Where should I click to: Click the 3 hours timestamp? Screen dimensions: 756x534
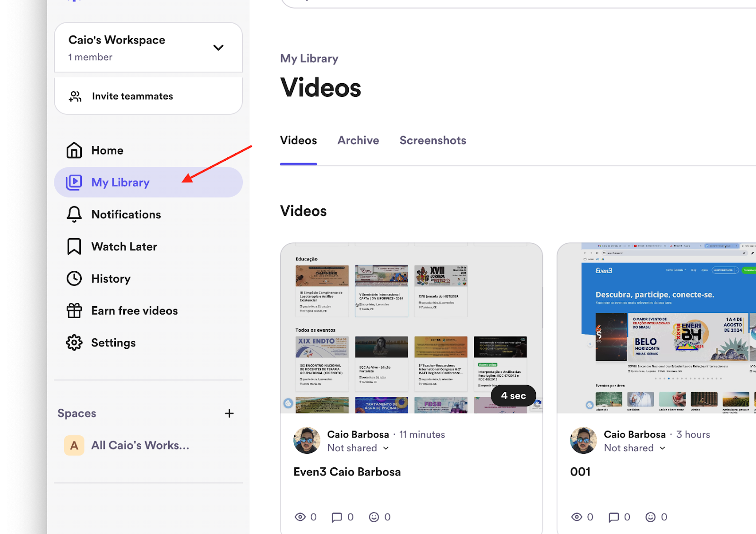pyautogui.click(x=693, y=434)
